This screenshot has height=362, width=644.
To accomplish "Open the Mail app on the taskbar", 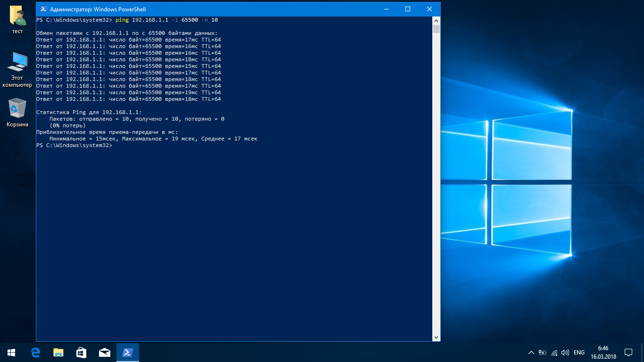I will (104, 352).
